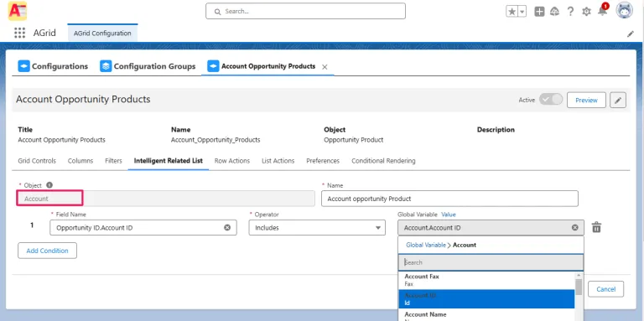Click the AGrid app logo
The width and height of the screenshot is (644, 321).
pos(18,11)
